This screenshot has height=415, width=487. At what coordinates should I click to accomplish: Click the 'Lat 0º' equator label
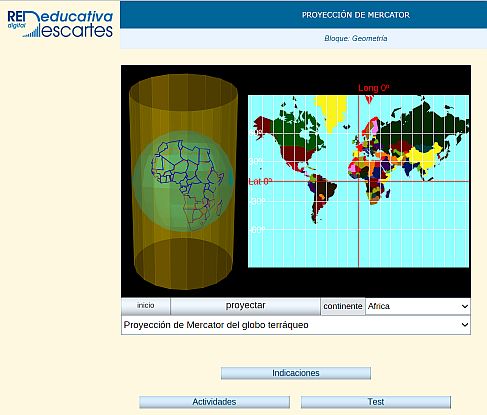(x=260, y=182)
